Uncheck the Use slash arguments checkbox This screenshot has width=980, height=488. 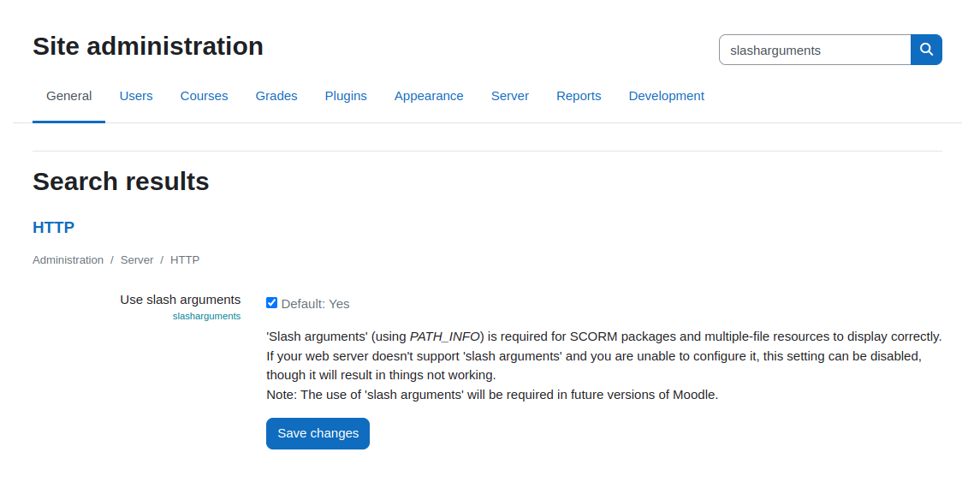coord(271,303)
